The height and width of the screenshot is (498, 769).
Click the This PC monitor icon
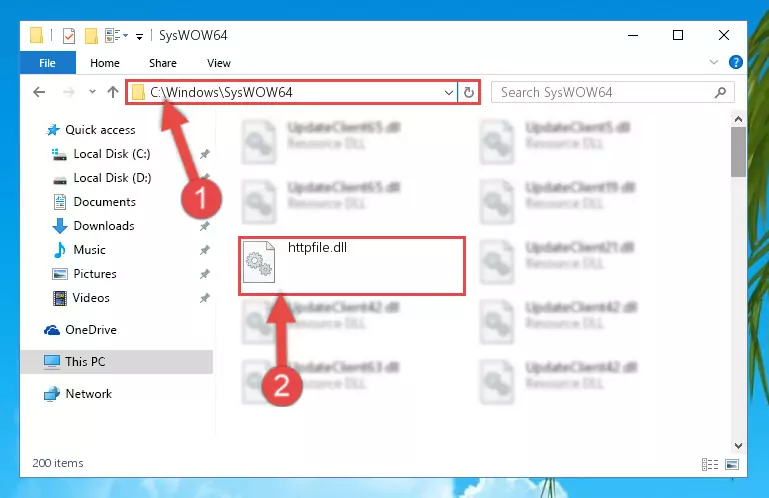51,362
